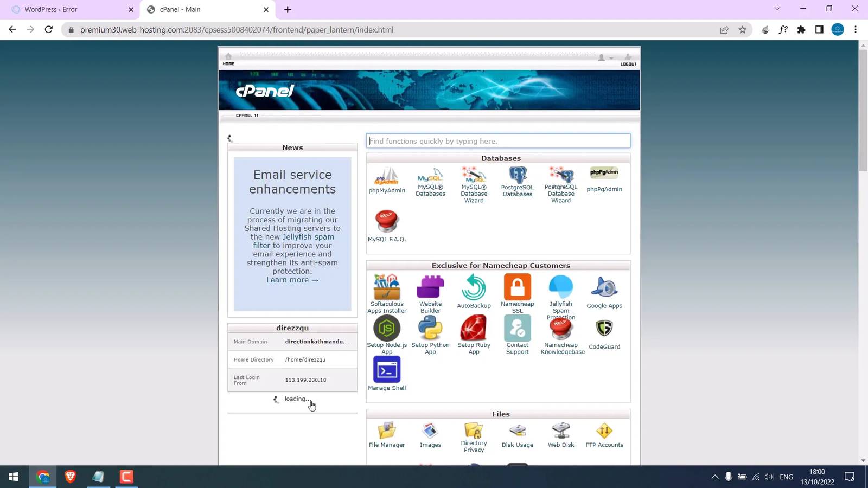Open browser extensions puzzle icon
The height and width of the screenshot is (488, 868).
(801, 30)
